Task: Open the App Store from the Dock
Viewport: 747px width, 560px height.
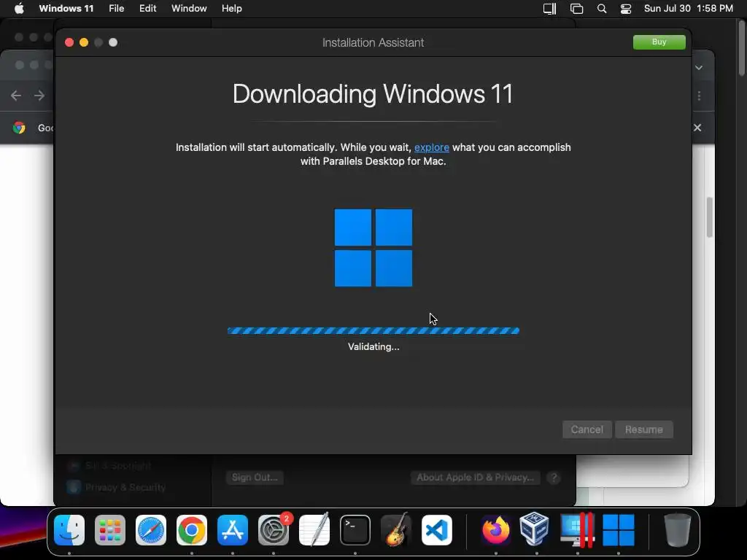Action: 233,530
